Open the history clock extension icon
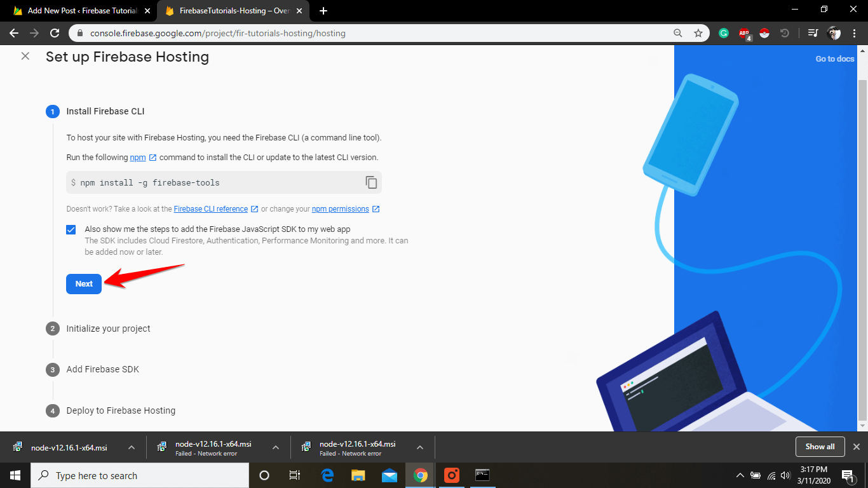 [x=785, y=33]
